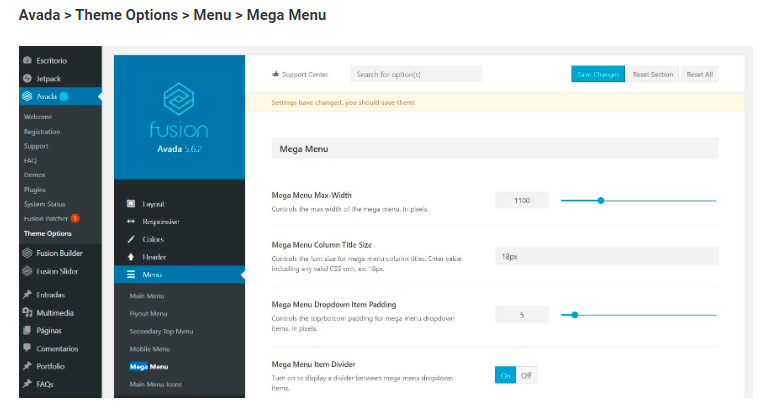Click the Fusion Patcher notification badge
The width and height of the screenshot is (784, 418).
pyautogui.click(x=75, y=218)
